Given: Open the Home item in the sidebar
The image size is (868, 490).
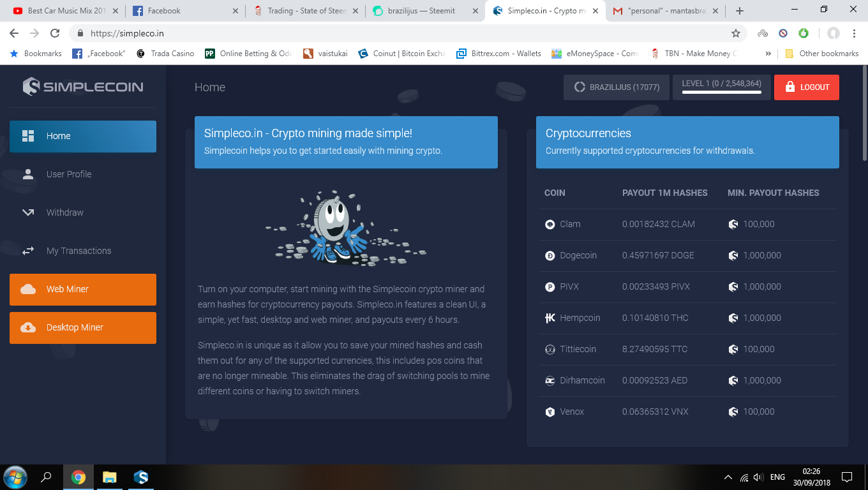Looking at the screenshot, I should click(83, 136).
